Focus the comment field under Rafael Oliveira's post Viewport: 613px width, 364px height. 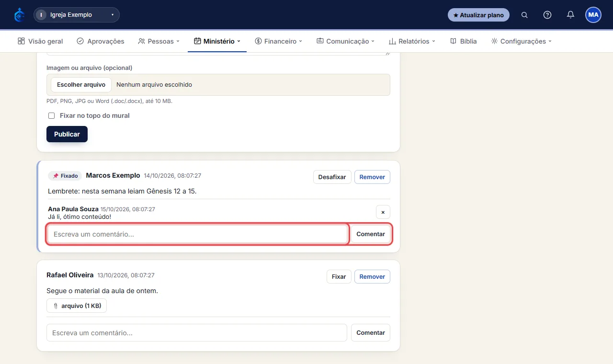(x=197, y=333)
